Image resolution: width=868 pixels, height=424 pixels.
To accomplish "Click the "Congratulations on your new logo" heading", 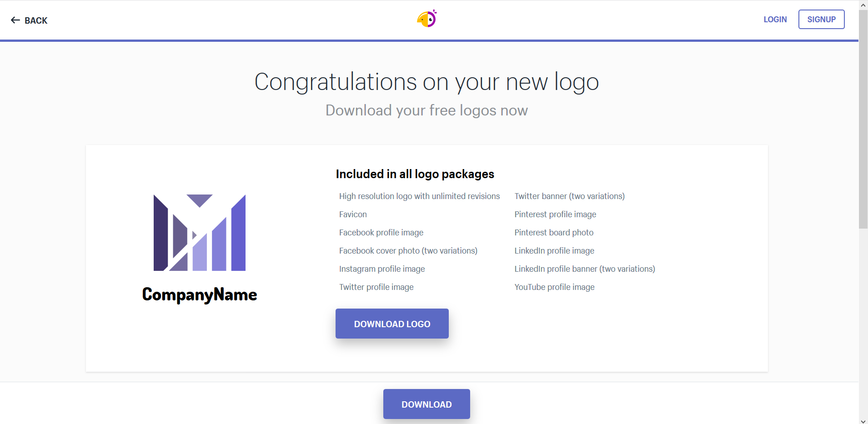I will click(426, 82).
